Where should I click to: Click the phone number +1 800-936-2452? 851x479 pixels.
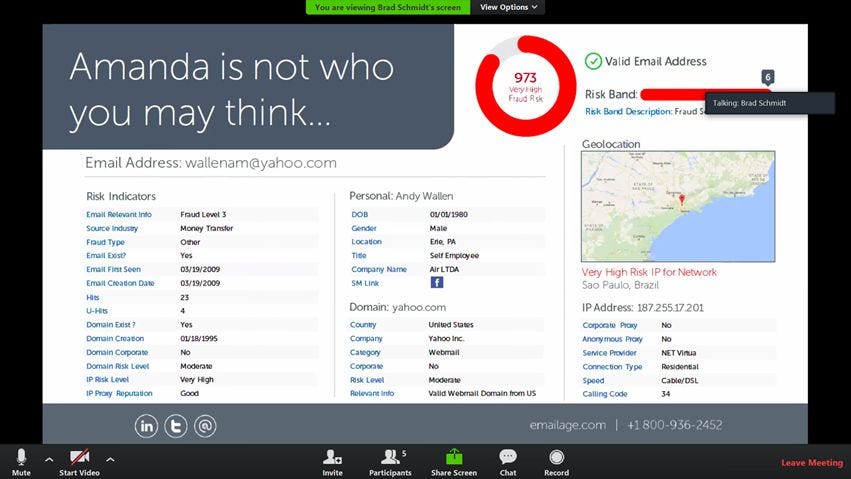click(675, 425)
